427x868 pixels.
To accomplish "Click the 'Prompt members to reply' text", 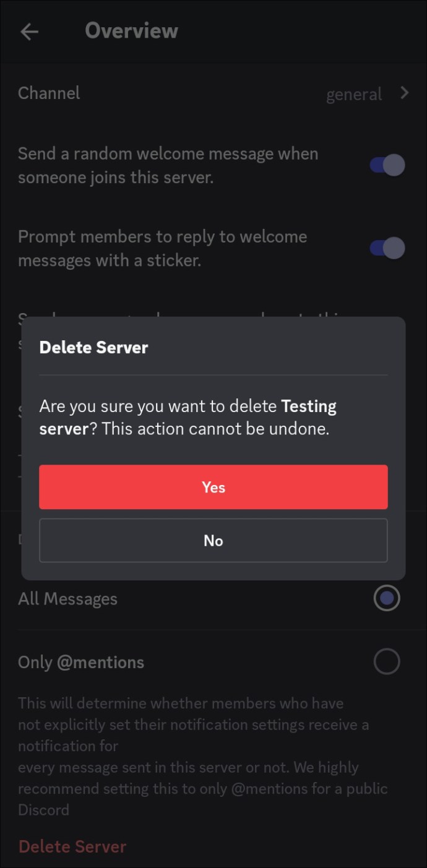I will click(162, 248).
